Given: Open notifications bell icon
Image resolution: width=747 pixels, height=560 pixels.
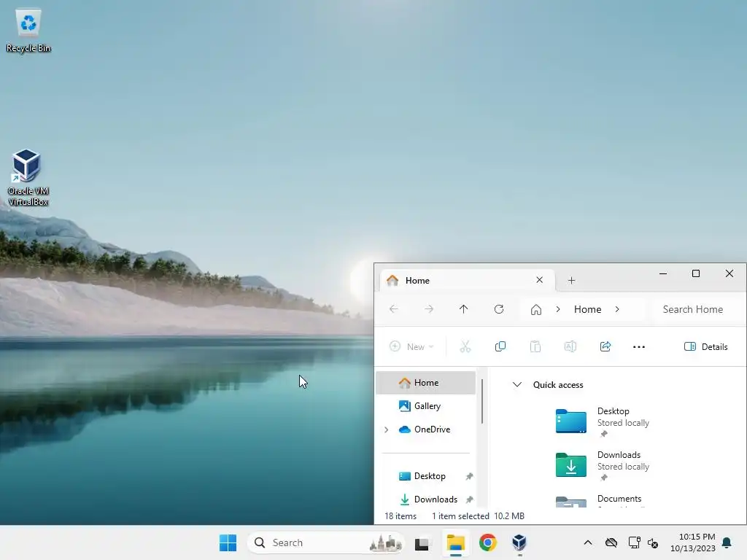Looking at the screenshot, I should [x=727, y=542].
